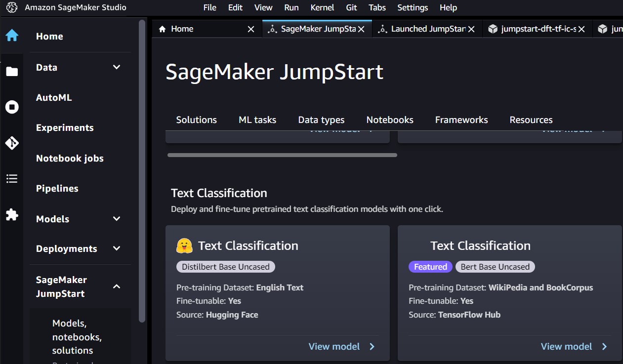Close the Home tab
This screenshot has width=623, height=364.
[251, 29]
